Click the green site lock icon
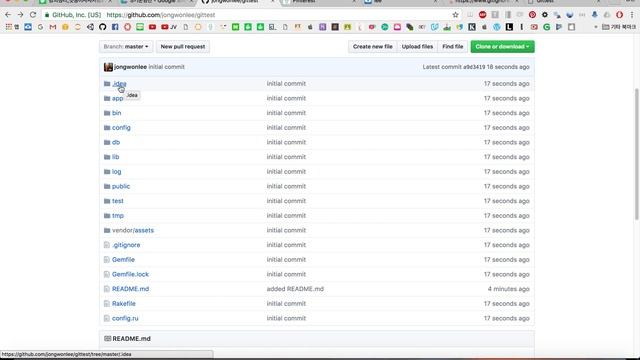 (47, 15)
